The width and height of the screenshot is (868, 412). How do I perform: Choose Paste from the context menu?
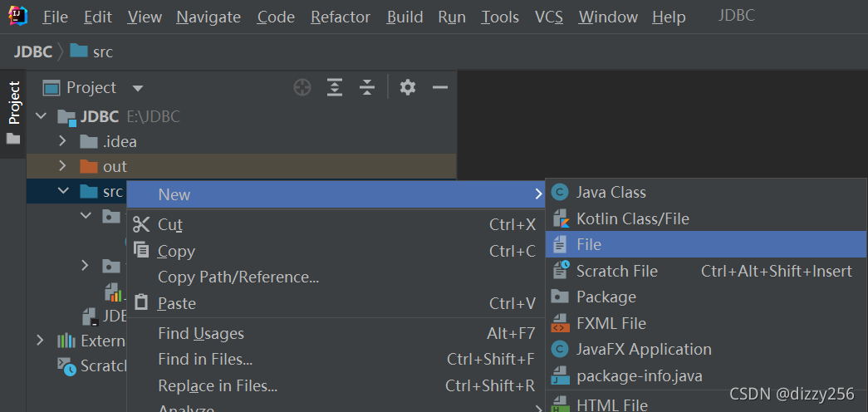pyautogui.click(x=336, y=303)
